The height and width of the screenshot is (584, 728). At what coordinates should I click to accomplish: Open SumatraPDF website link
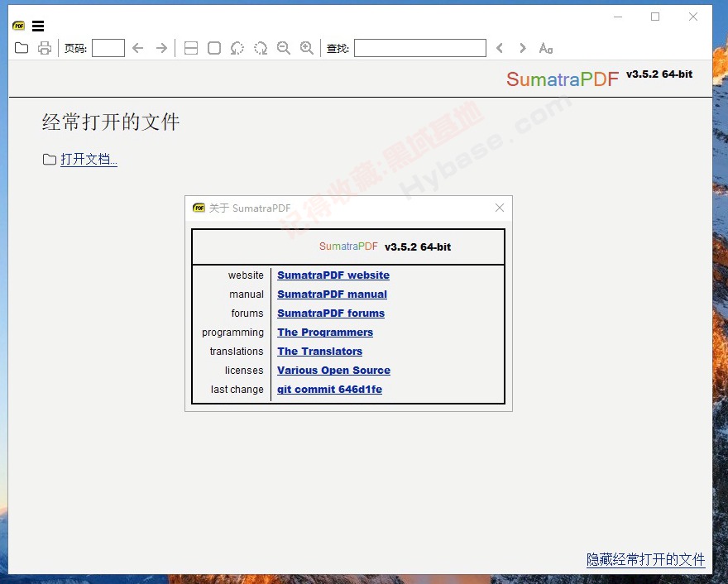(333, 275)
